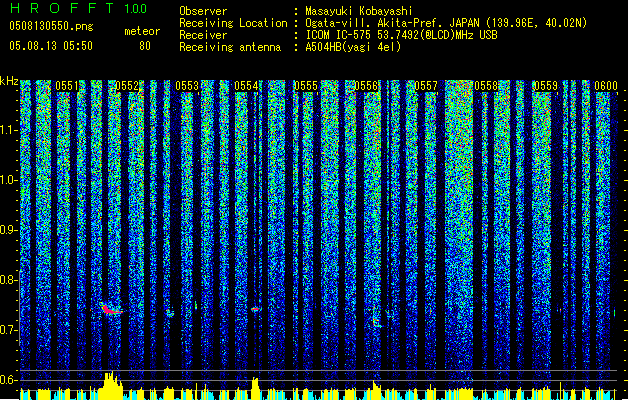The width and height of the screenshot is (629, 400).
Task: Click the date stamp 05.08.13 05:50
Action: tap(51, 46)
